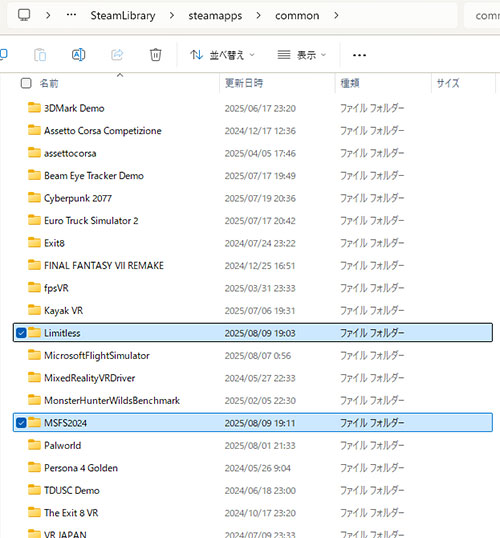Click the Cyberpunk 2077 folder icon

click(34, 198)
